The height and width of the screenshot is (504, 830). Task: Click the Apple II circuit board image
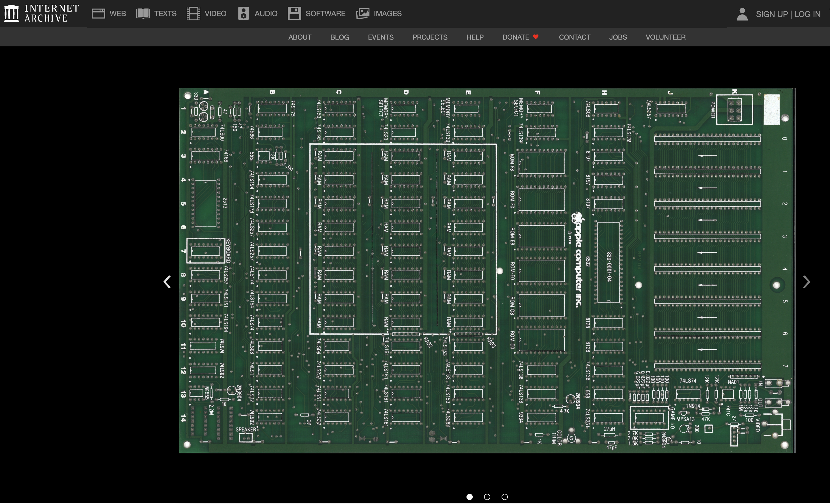pos(486,270)
